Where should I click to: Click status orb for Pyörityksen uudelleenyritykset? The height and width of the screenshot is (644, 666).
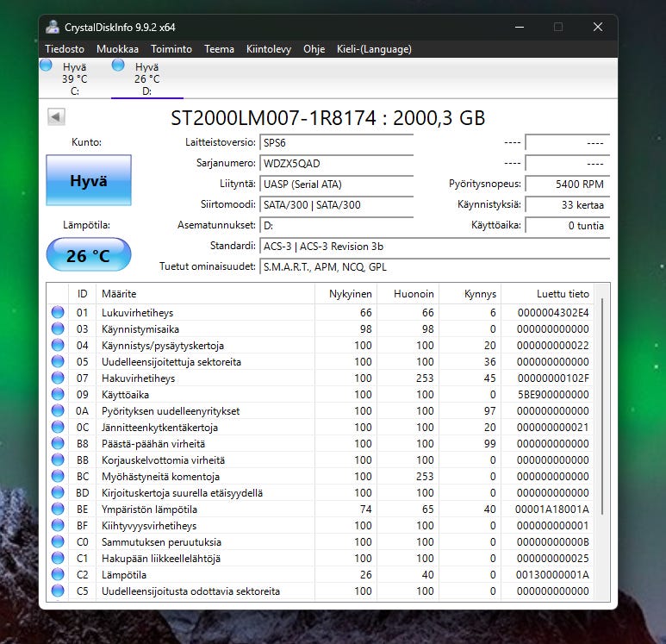click(x=58, y=410)
